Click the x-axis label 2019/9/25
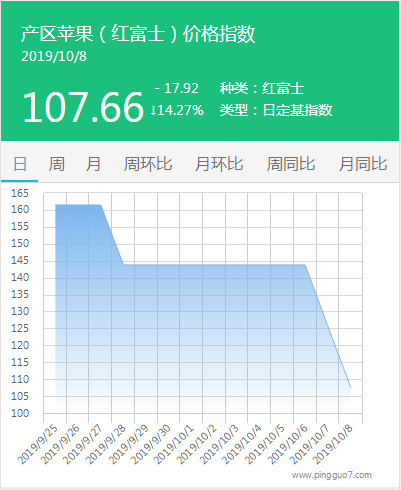Image resolution: width=401 pixels, height=490 pixels. [37, 444]
